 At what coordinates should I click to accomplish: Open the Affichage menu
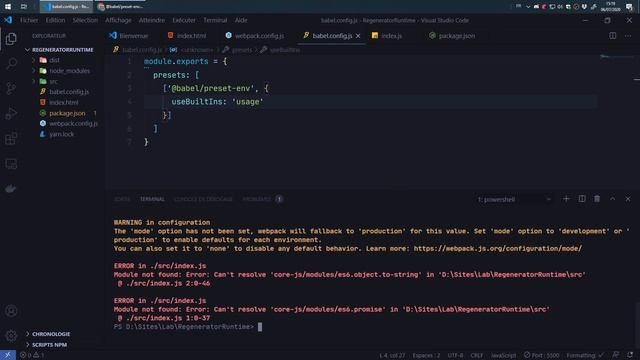(x=118, y=20)
